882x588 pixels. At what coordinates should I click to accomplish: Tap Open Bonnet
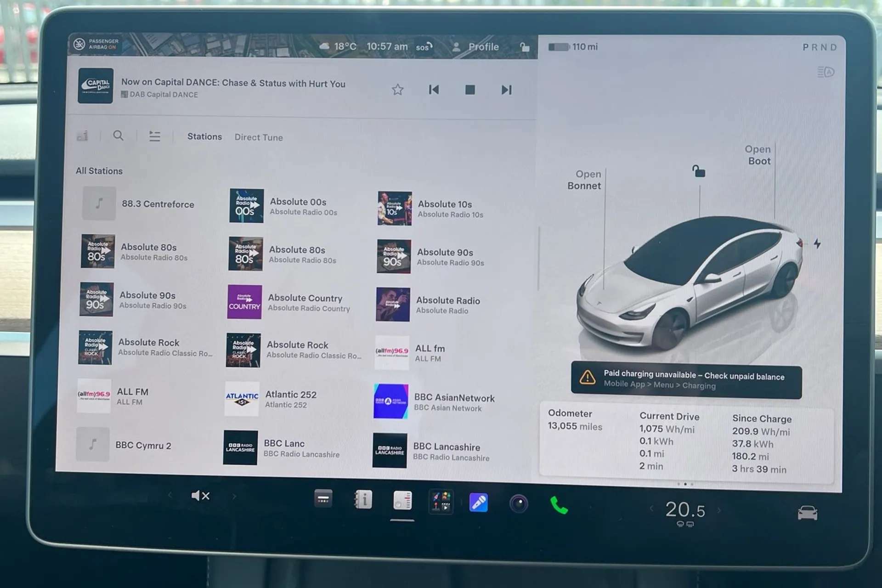584,180
